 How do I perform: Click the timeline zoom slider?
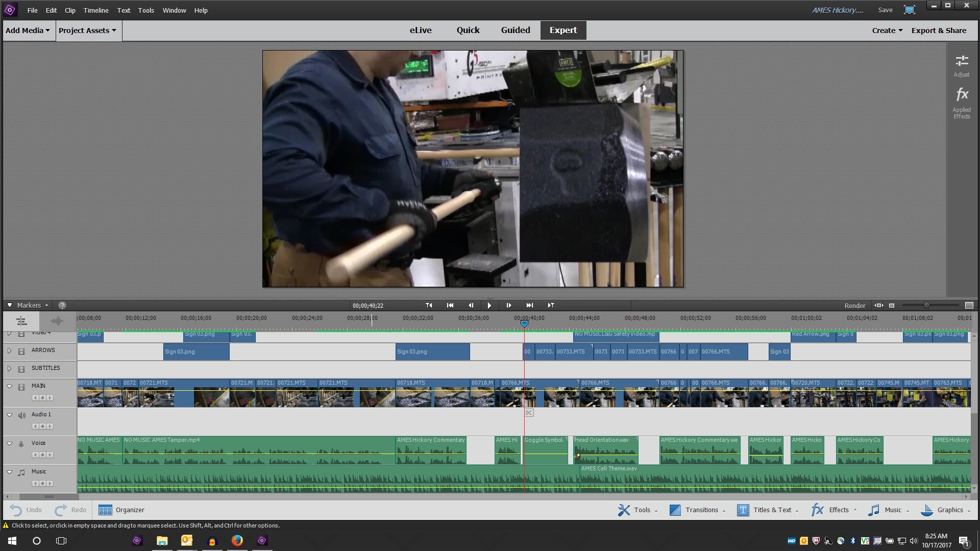(x=926, y=305)
